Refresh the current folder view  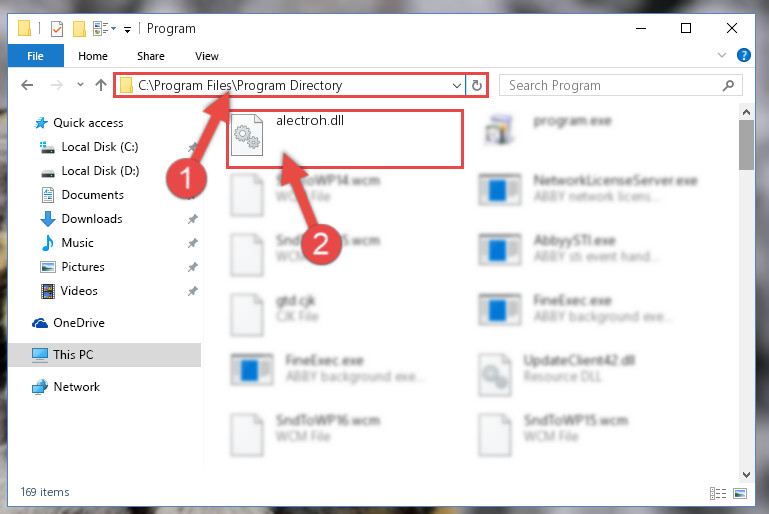click(477, 85)
